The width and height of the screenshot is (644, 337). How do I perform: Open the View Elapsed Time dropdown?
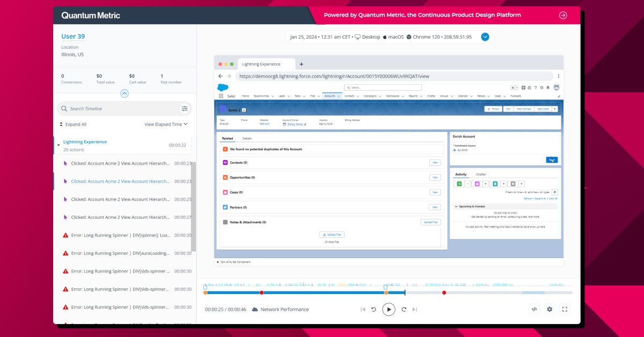[x=166, y=124]
